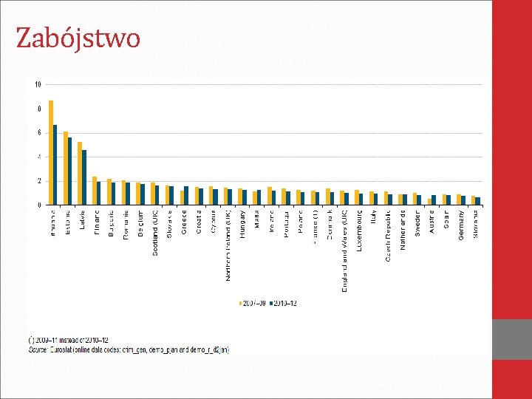The image size is (532, 399).
Task: Click the "Finland" axis label
Action: click(x=97, y=222)
